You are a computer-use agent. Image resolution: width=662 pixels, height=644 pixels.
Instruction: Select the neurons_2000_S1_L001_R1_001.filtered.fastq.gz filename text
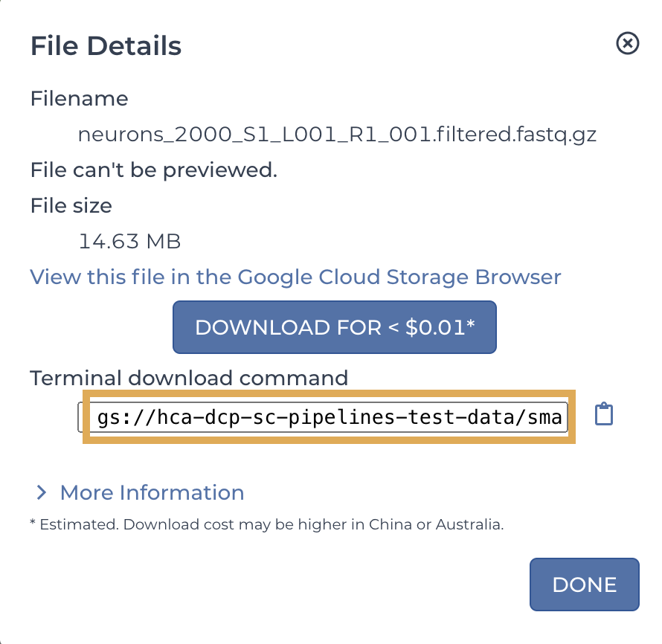tap(337, 135)
